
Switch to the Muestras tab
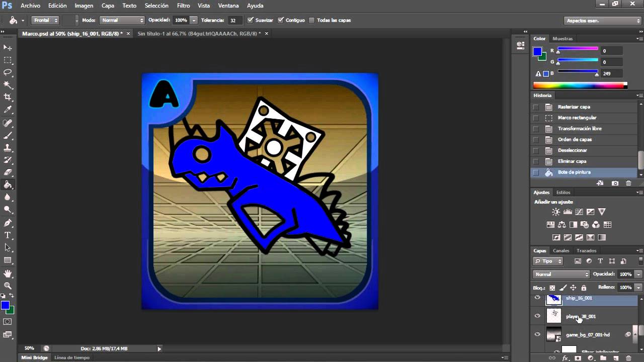pyautogui.click(x=562, y=39)
